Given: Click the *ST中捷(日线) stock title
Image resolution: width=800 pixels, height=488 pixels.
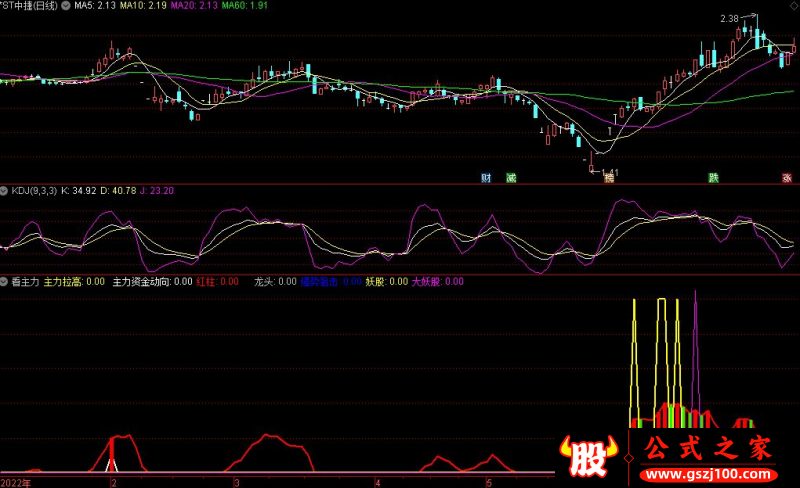Looking at the screenshot, I should [30, 6].
